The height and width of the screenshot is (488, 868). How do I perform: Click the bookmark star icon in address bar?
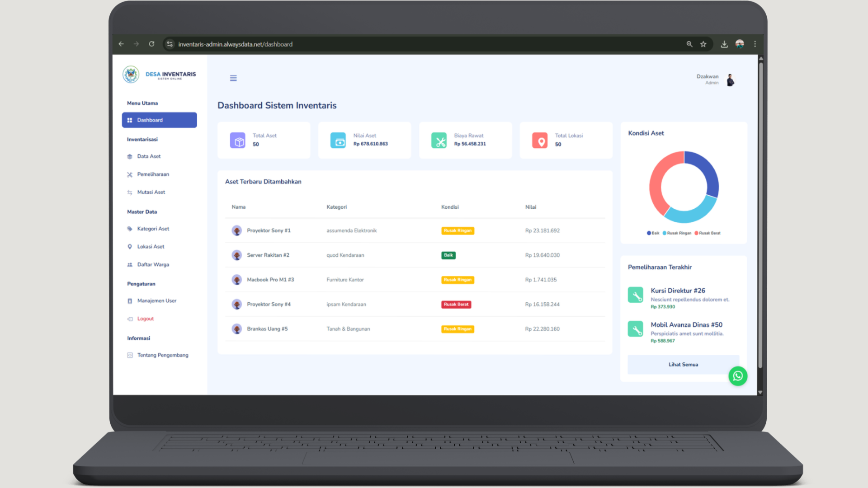(x=703, y=44)
